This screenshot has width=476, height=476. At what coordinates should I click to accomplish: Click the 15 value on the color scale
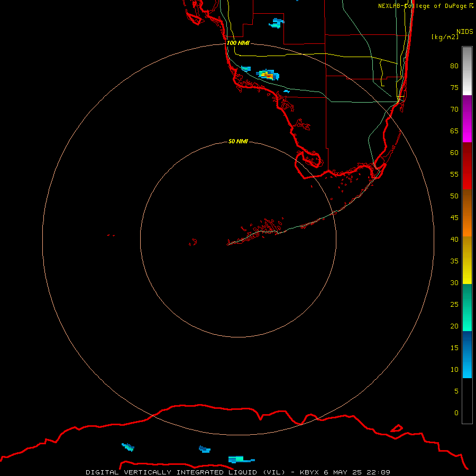pos(454,348)
